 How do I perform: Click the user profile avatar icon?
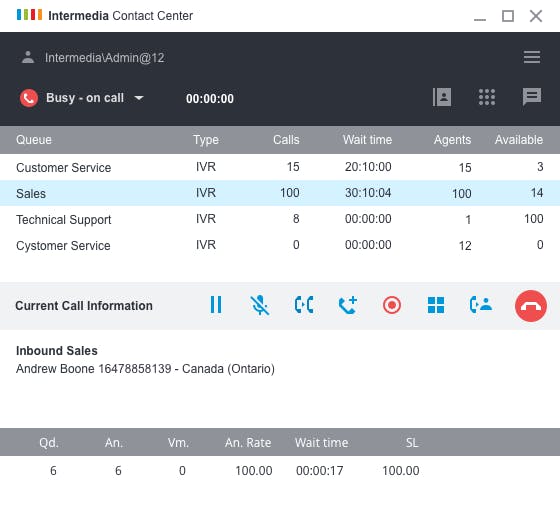click(x=28, y=57)
